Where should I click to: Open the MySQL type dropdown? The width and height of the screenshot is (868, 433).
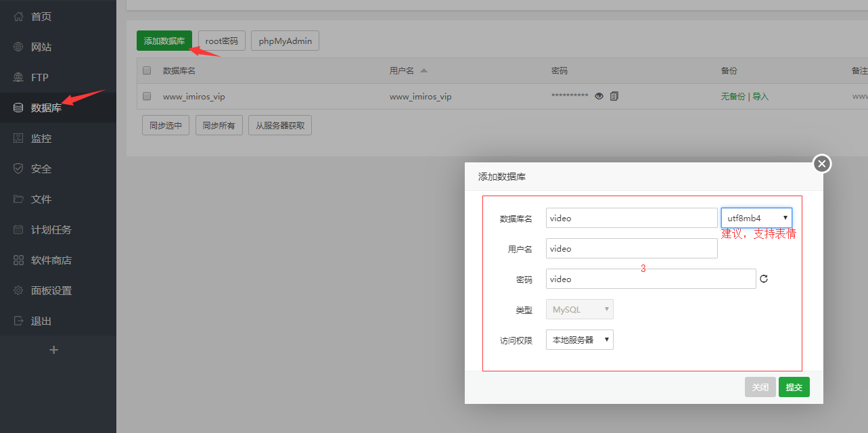point(580,309)
